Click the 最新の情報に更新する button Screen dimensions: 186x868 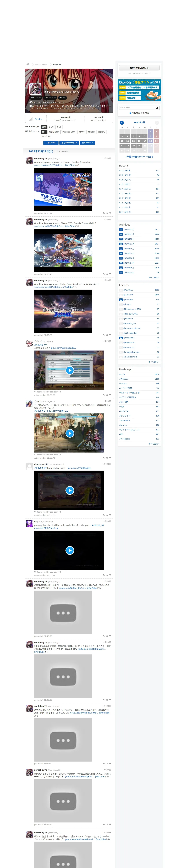pos(139,68)
